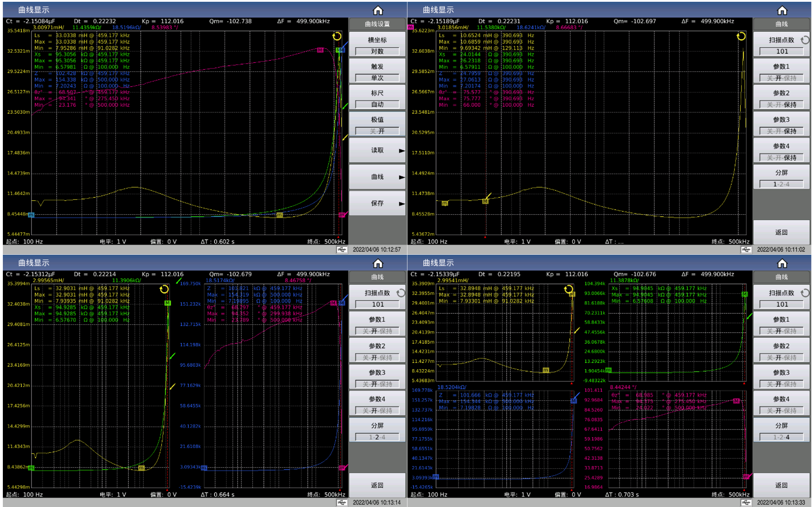Select 分屏 1-2-4 in the top-right panel

coord(781,184)
